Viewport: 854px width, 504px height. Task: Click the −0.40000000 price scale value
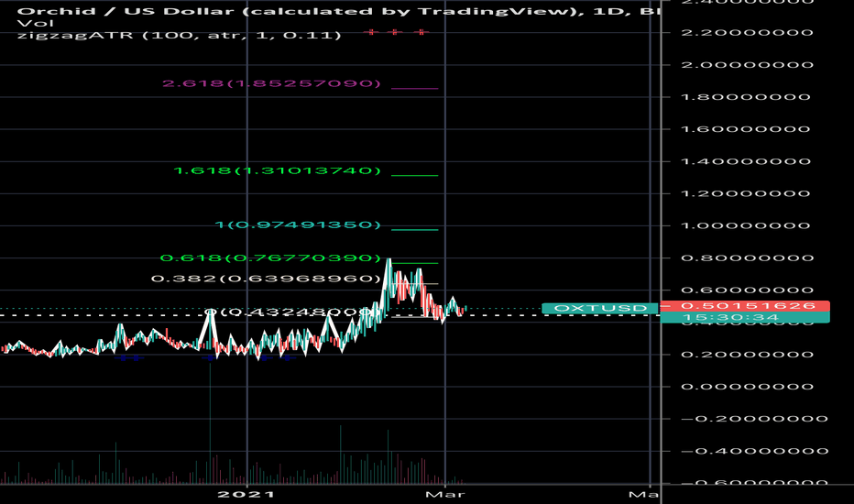754,451
